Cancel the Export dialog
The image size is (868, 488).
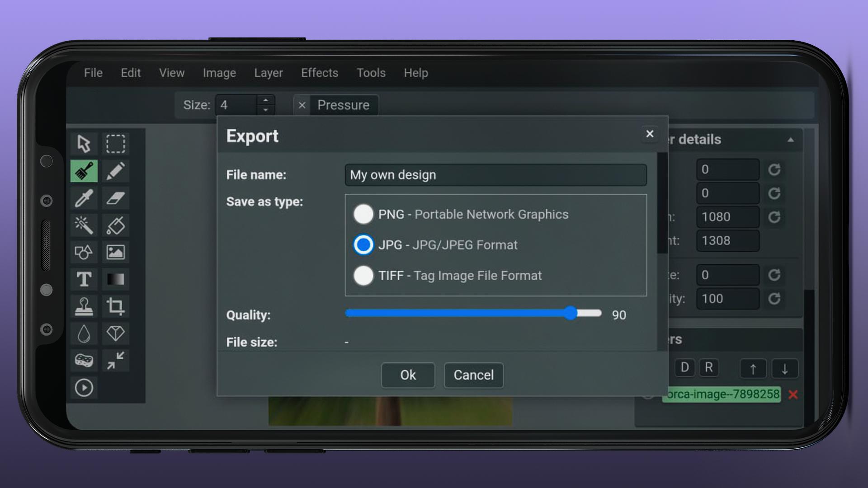pyautogui.click(x=474, y=375)
